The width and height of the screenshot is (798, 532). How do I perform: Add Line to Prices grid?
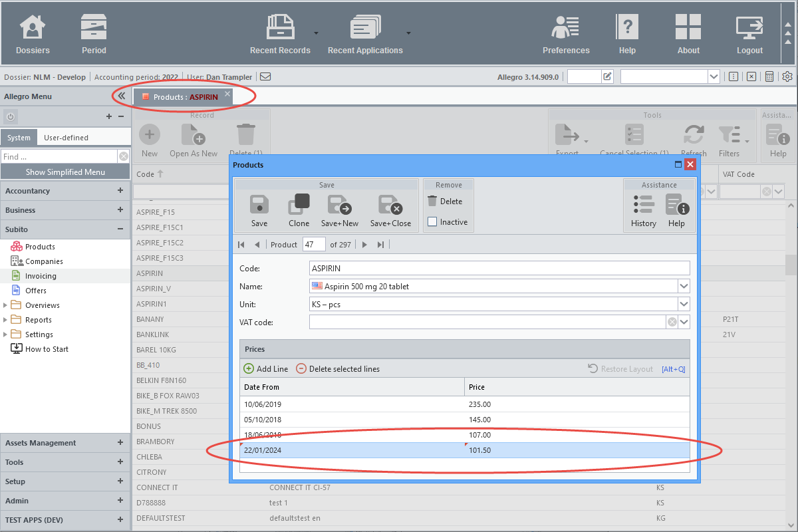click(266, 368)
